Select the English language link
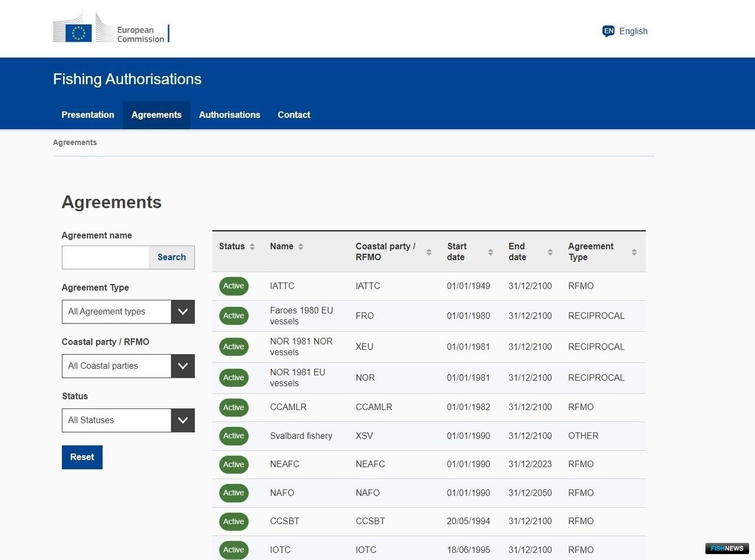The height and width of the screenshot is (560, 755). [x=633, y=31]
